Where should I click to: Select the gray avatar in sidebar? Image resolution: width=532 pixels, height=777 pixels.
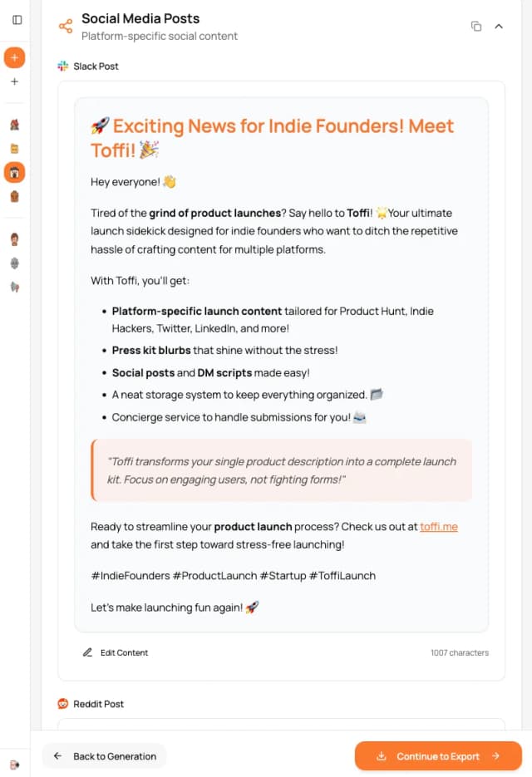[x=14, y=263]
